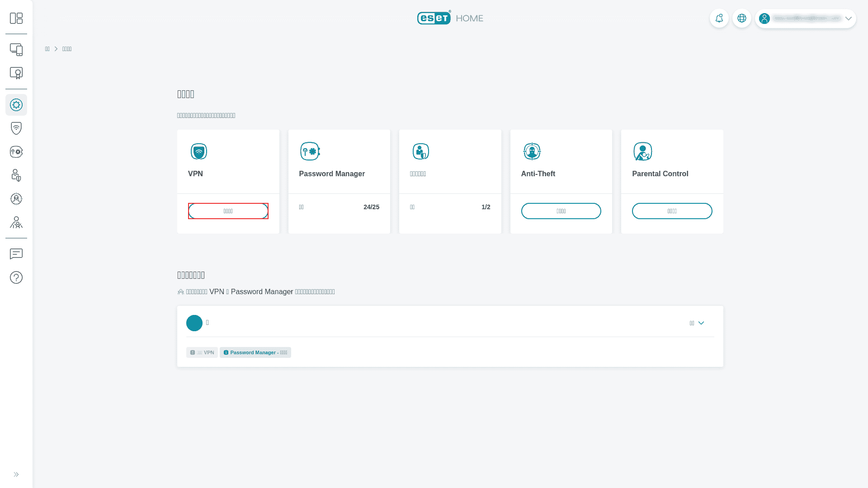Collapse the sidebar with the double-arrow toggle
Screen dimensions: 868x488
click(16, 474)
